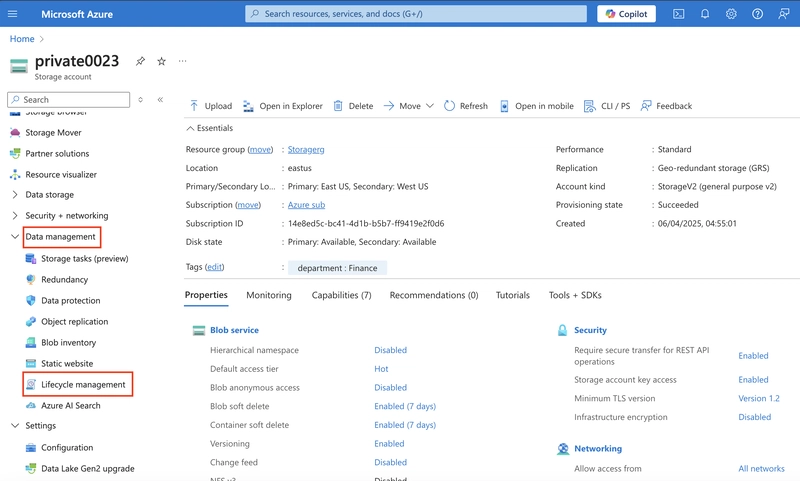Click the Storage tasks (preview) icon
Screen dimensions: 800x481
[31, 259]
